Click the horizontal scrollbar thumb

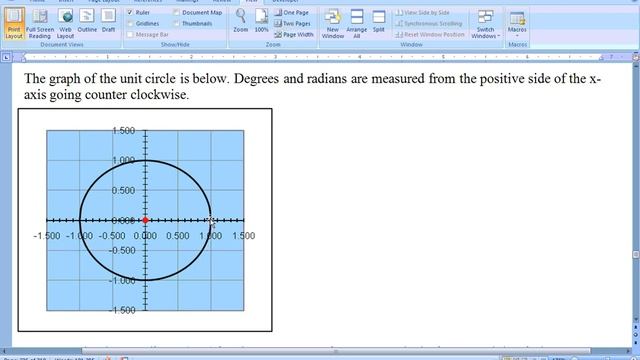(x=336, y=351)
